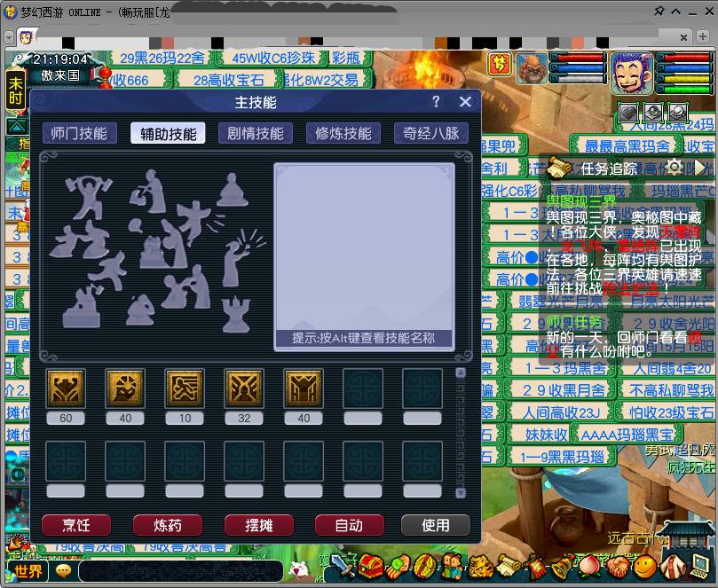
Task: Click the 任务追踪 task tracker header
Action: (609, 169)
